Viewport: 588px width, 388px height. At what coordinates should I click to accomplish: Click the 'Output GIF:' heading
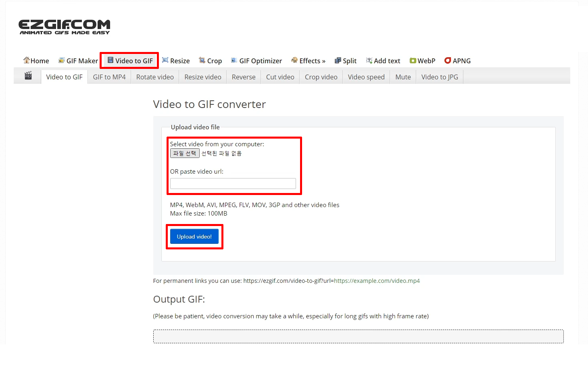(x=179, y=299)
